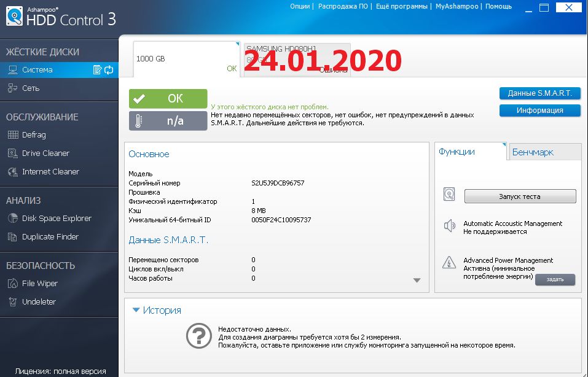Open the notes edit icon beside Система
Viewport: 588px width, 377px height.
pyautogui.click(x=97, y=70)
